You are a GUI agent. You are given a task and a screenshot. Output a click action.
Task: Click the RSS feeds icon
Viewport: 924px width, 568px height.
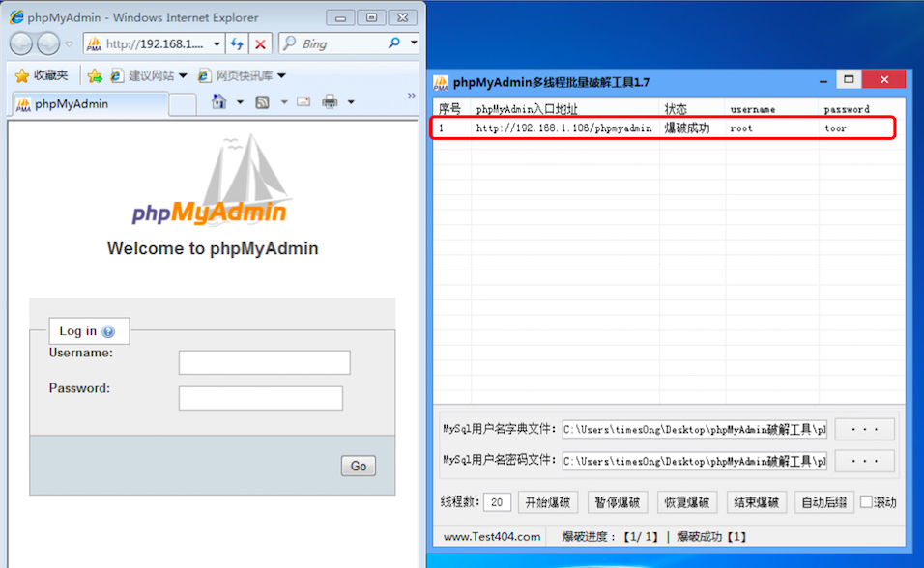pos(262,102)
